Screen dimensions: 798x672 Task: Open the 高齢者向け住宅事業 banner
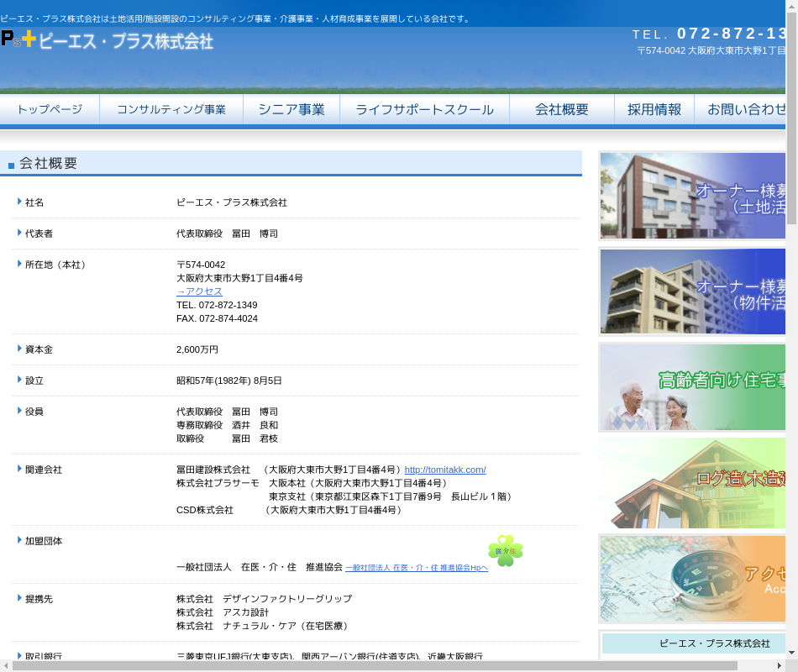(x=692, y=387)
